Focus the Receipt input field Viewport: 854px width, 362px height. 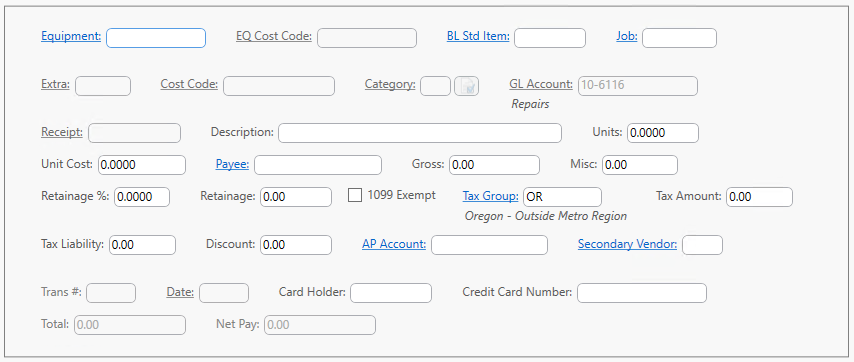[135, 133]
